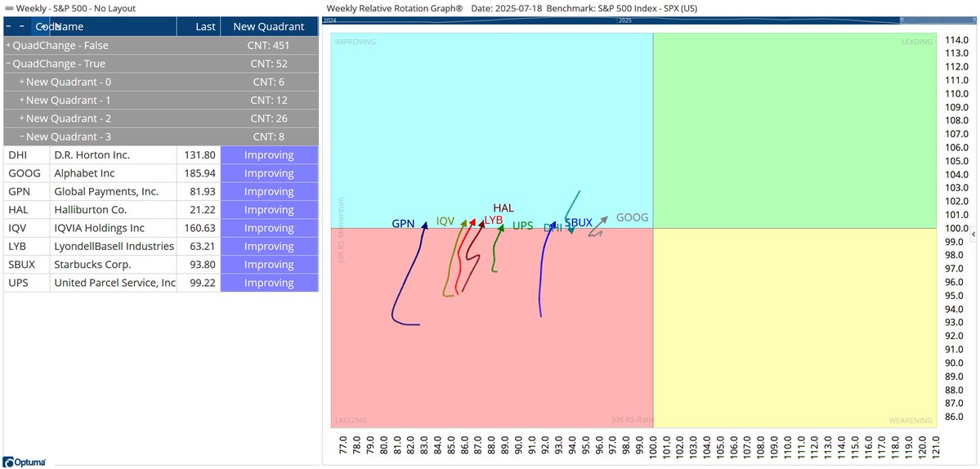
Task: Click the LYB label on the rotation graph
Action: coord(494,220)
